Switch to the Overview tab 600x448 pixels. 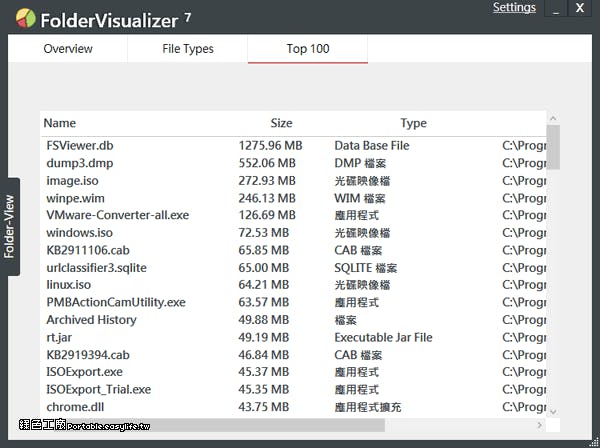tap(68, 49)
